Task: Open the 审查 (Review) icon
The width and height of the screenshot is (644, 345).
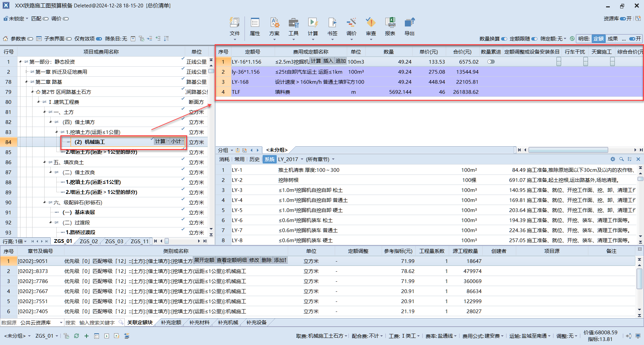Action: 371,27
